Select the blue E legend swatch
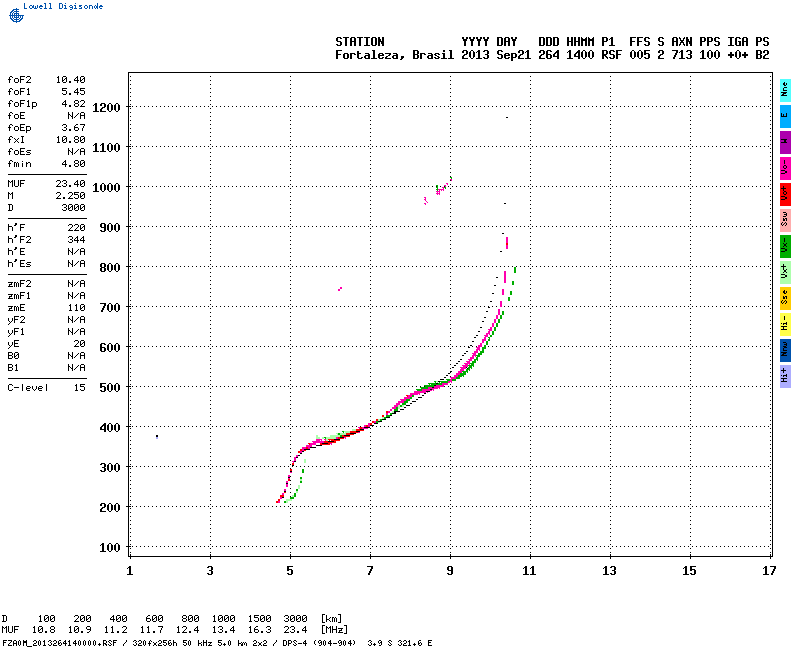The image size is (800, 650). point(785,116)
